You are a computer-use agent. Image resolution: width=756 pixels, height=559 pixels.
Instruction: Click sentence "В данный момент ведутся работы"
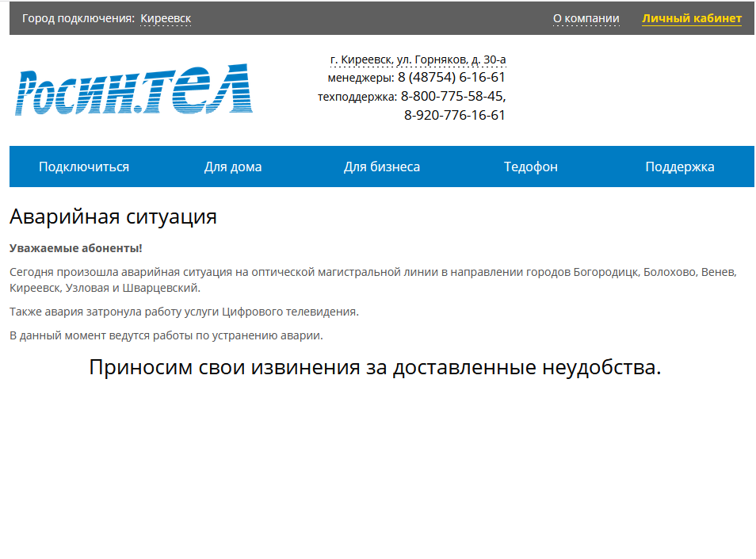point(166,335)
